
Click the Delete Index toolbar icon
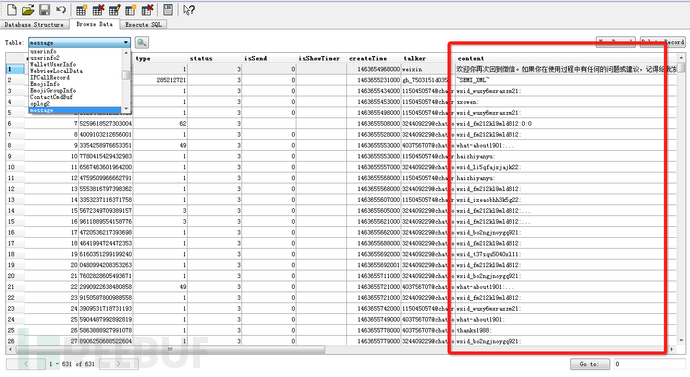pyautogui.click(x=147, y=10)
